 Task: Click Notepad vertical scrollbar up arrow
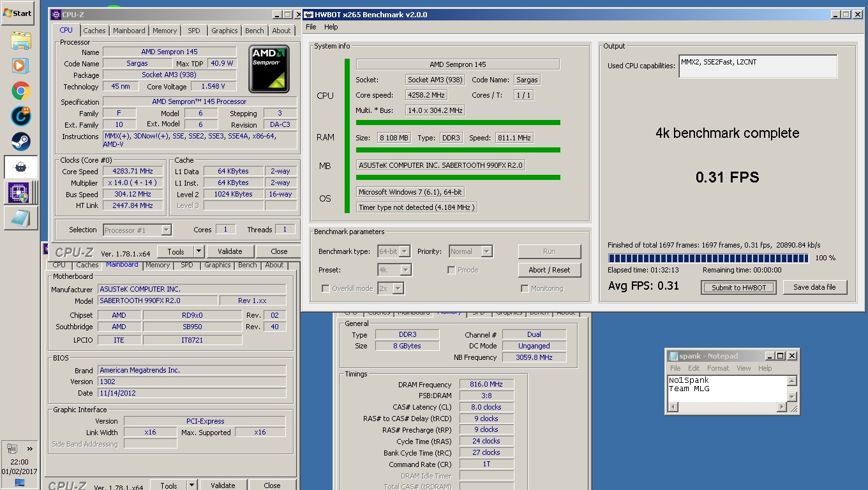791,381
